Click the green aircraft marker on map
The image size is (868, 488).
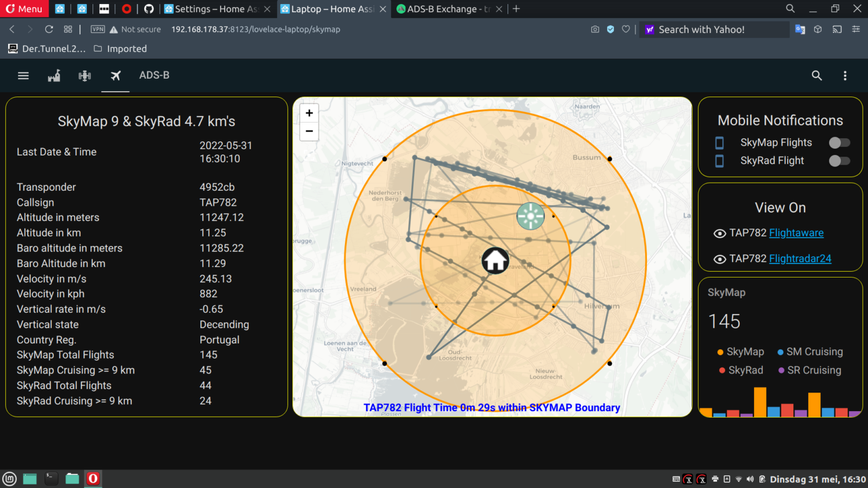point(530,216)
